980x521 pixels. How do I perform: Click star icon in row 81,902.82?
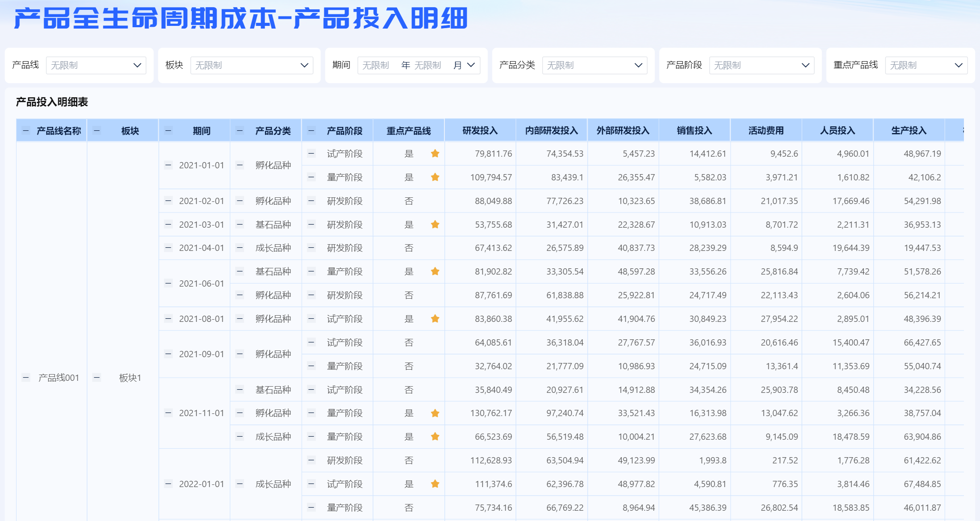pos(435,271)
